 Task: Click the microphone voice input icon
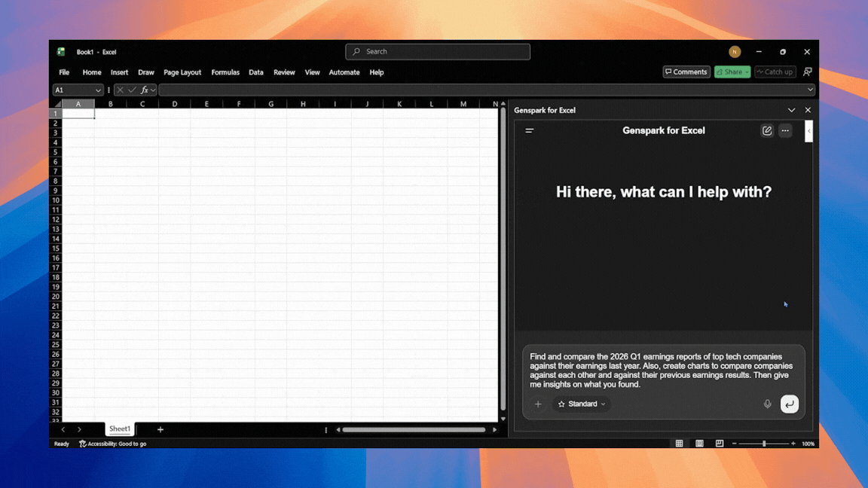(x=767, y=404)
